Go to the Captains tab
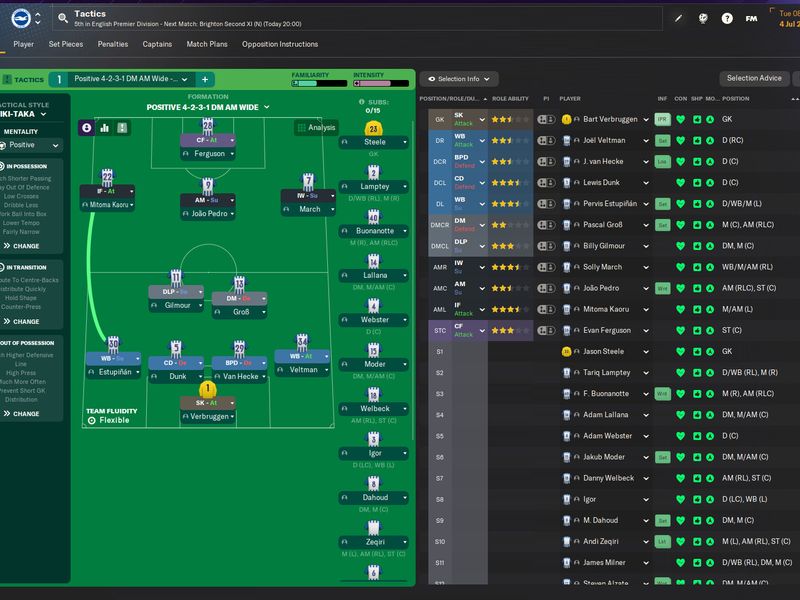The image size is (800, 600). [157, 44]
